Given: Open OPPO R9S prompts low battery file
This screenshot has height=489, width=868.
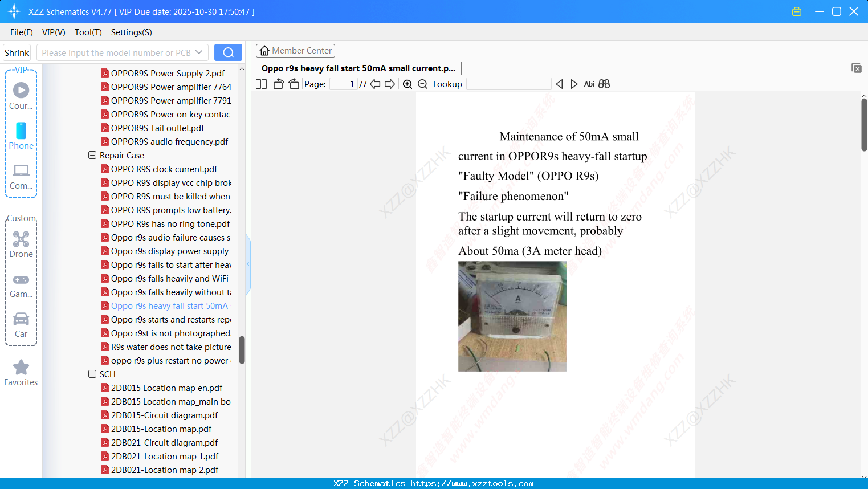Looking at the screenshot, I should 166,210.
